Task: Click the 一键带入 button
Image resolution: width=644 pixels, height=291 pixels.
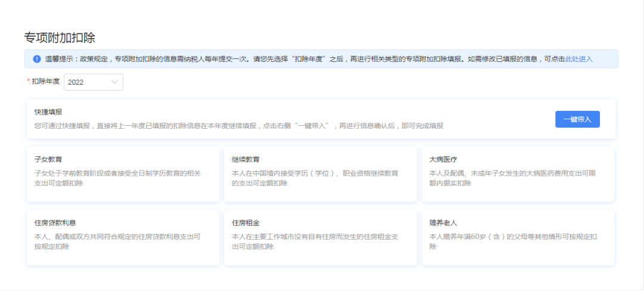Action: (577, 119)
